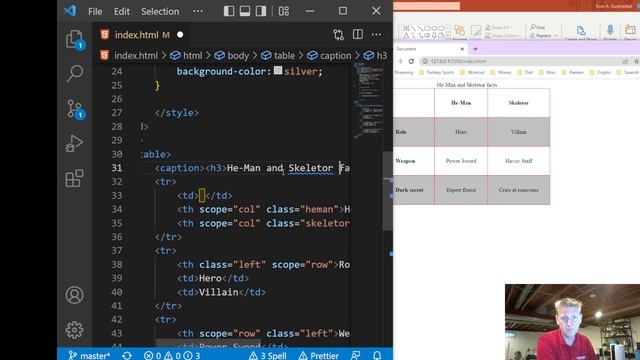This screenshot has width=640, height=360.
Task: Open notifications bell in status bar
Action: point(377,356)
